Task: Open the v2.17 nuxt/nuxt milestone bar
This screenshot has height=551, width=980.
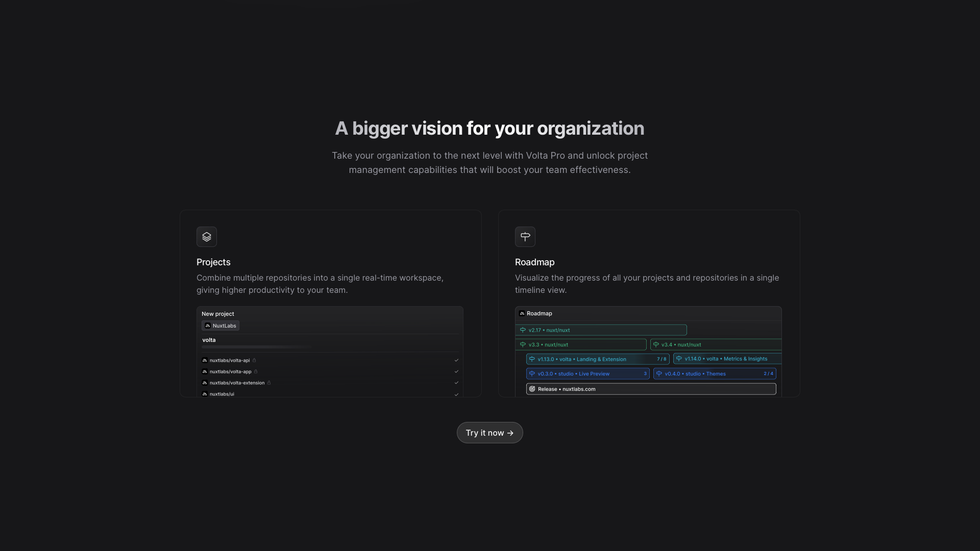Action: (601, 330)
